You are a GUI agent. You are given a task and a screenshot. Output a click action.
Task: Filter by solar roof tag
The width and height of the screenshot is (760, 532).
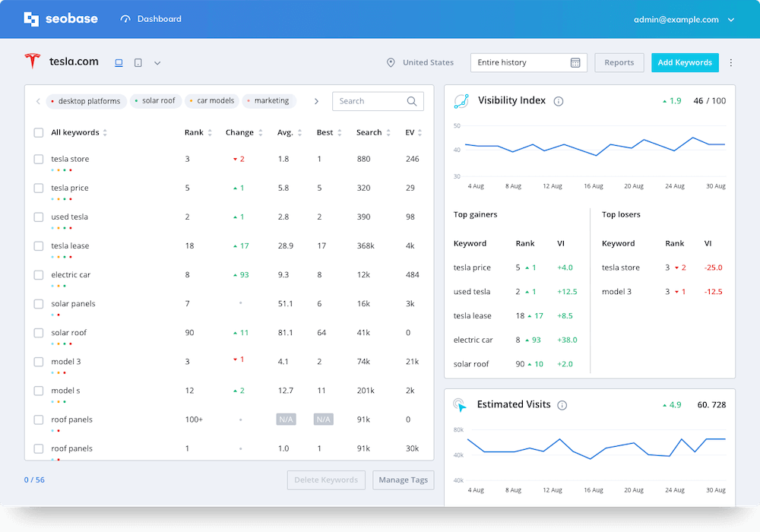pyautogui.click(x=156, y=101)
